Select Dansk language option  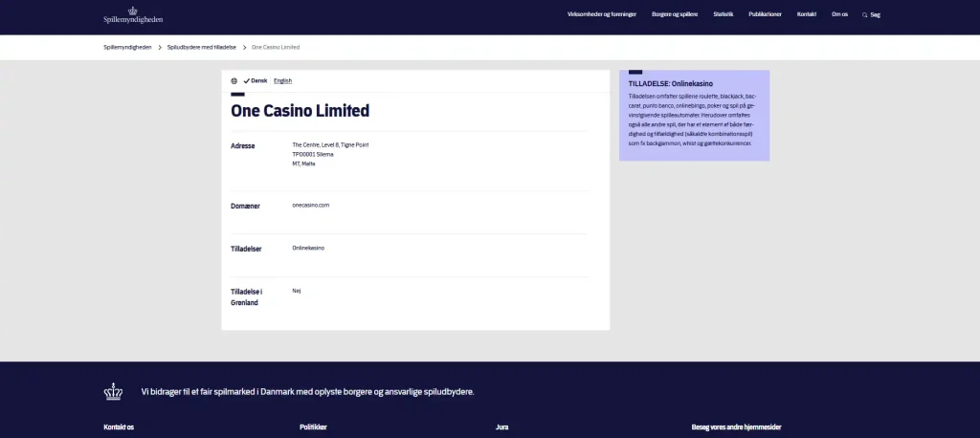point(255,80)
